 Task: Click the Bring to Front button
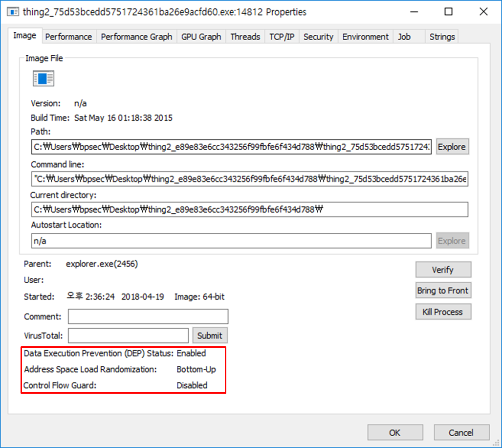pos(443,291)
